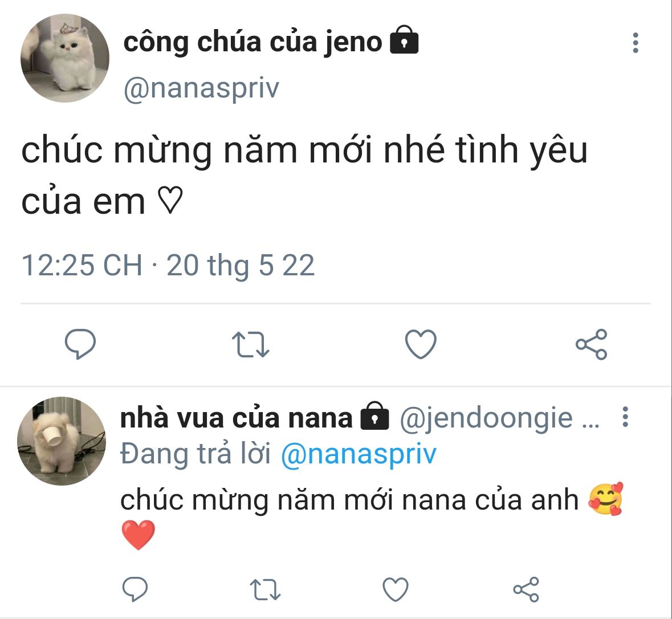Open the "công chúa của jeno" profile name

252,42
